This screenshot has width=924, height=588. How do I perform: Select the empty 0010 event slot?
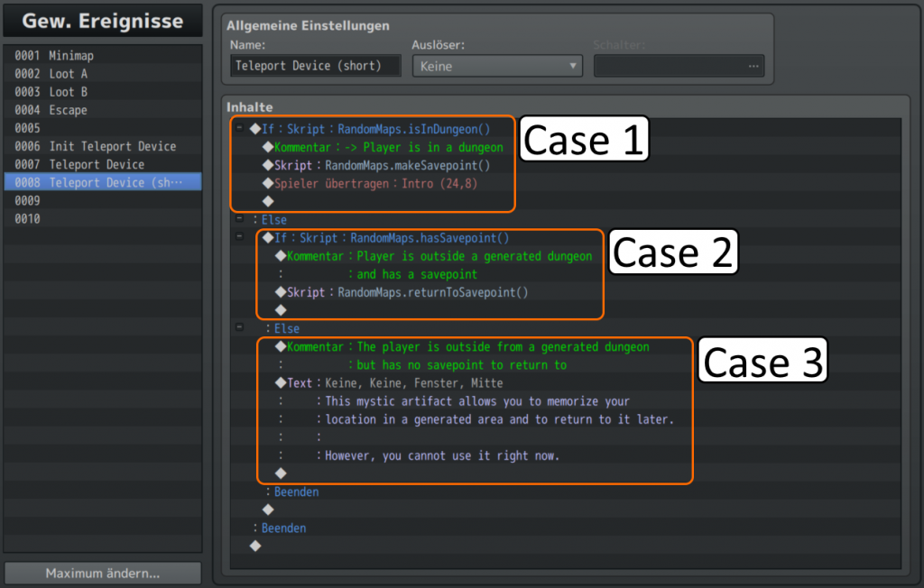point(103,219)
